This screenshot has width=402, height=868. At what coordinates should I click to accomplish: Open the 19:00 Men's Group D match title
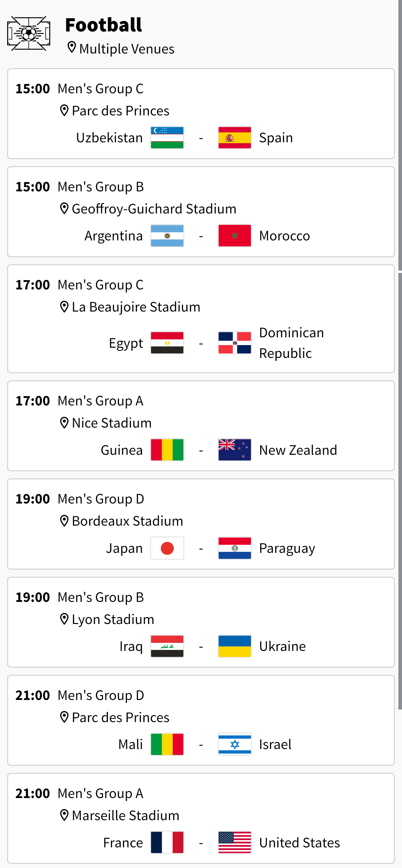[x=101, y=499]
